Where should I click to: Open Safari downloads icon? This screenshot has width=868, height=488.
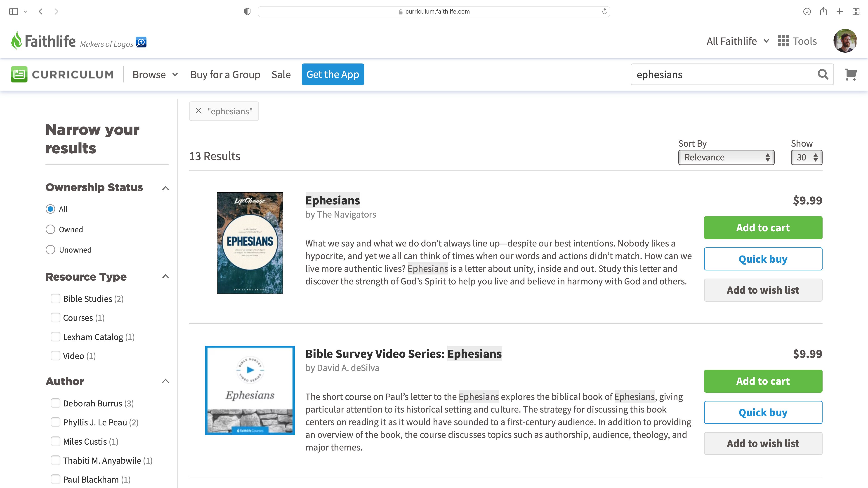pos(807,12)
